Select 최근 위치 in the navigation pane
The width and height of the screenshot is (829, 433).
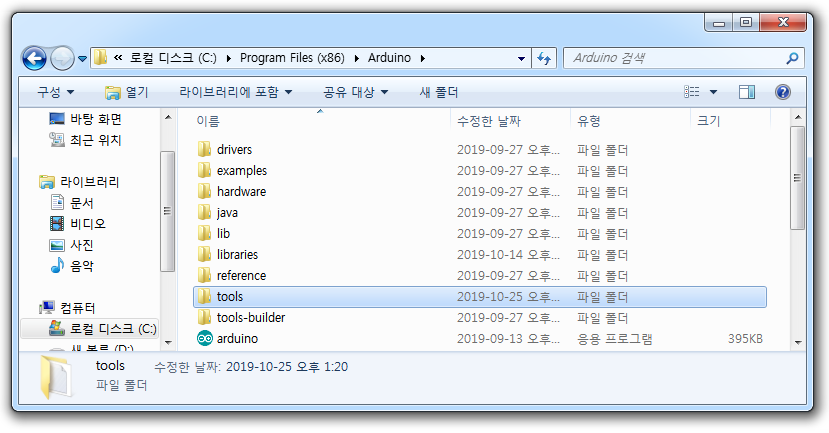click(86, 140)
